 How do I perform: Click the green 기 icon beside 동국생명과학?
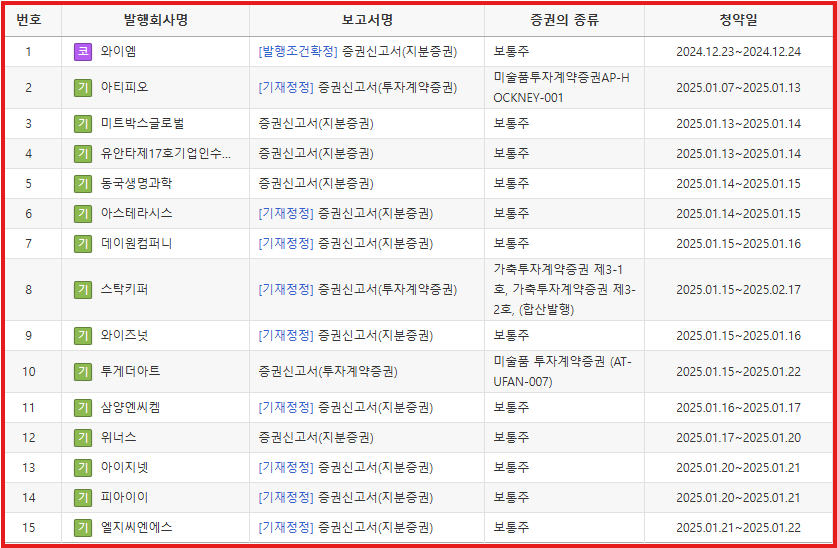(83, 184)
